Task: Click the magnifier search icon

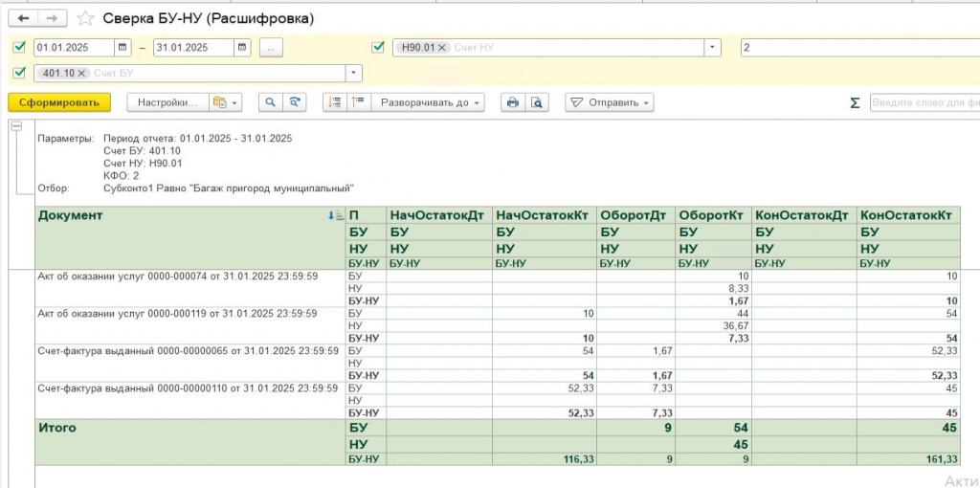Action: [x=271, y=102]
